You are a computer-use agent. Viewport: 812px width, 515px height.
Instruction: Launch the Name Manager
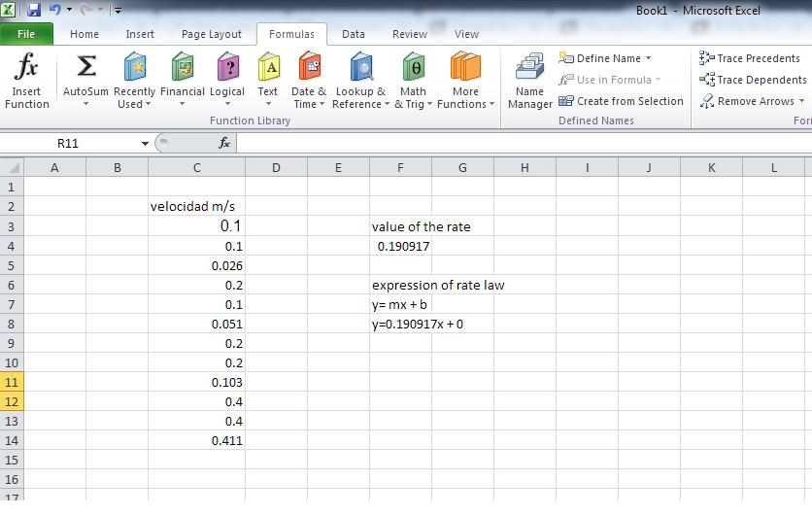click(x=529, y=81)
